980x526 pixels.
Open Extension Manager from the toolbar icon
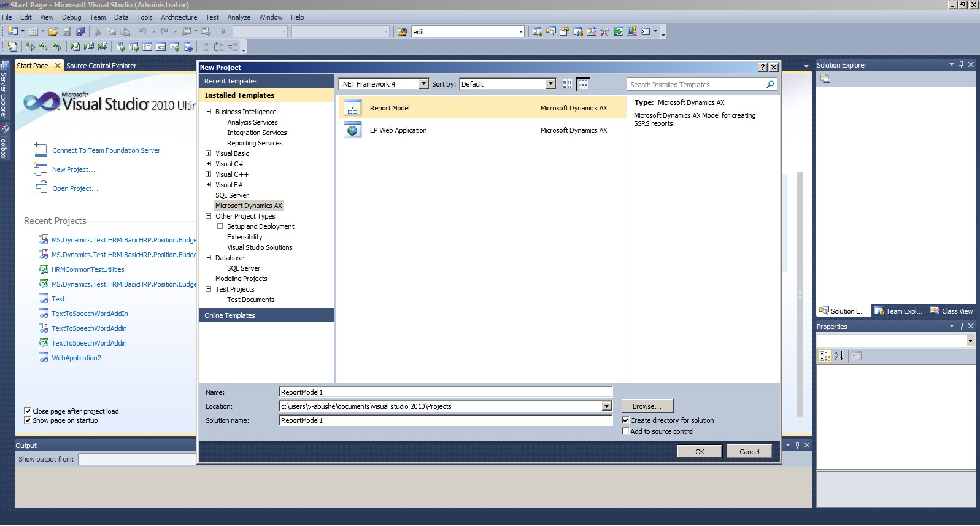point(632,31)
